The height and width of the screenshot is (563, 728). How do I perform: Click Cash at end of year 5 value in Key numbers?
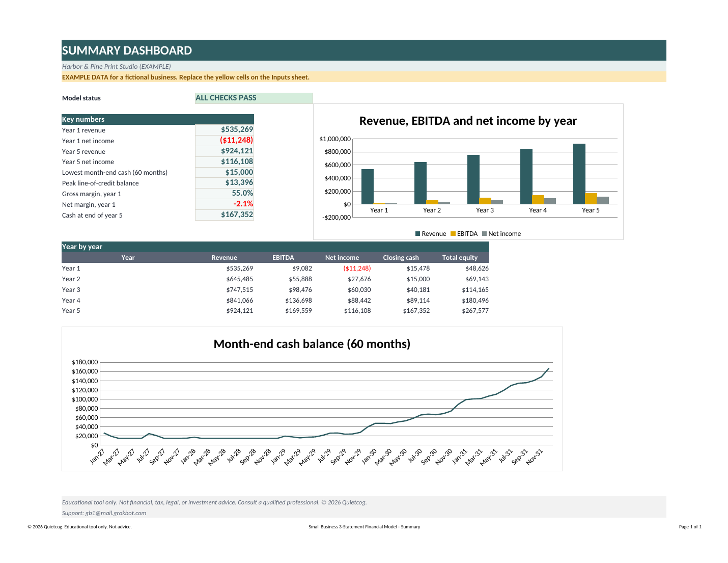tap(225, 215)
